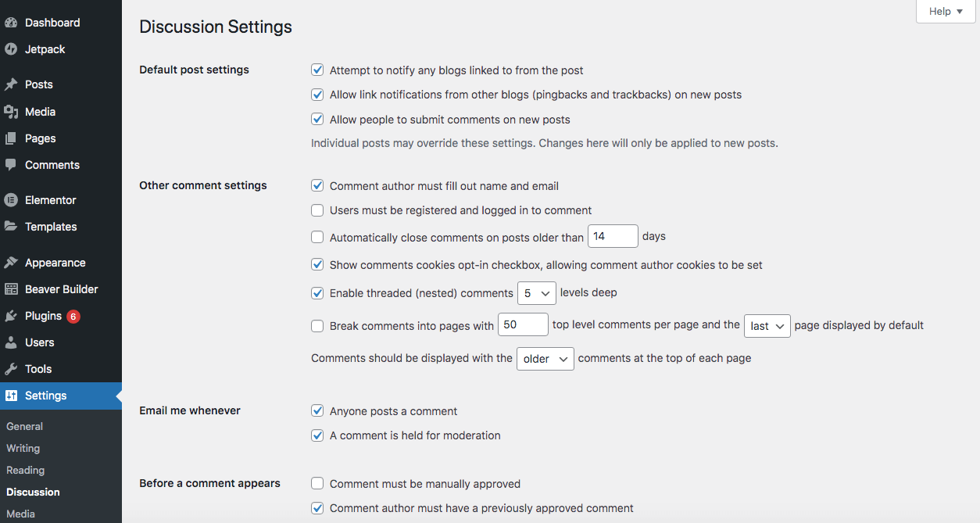Click the Tools wrench icon
This screenshot has height=523, width=980.
[x=11, y=369]
